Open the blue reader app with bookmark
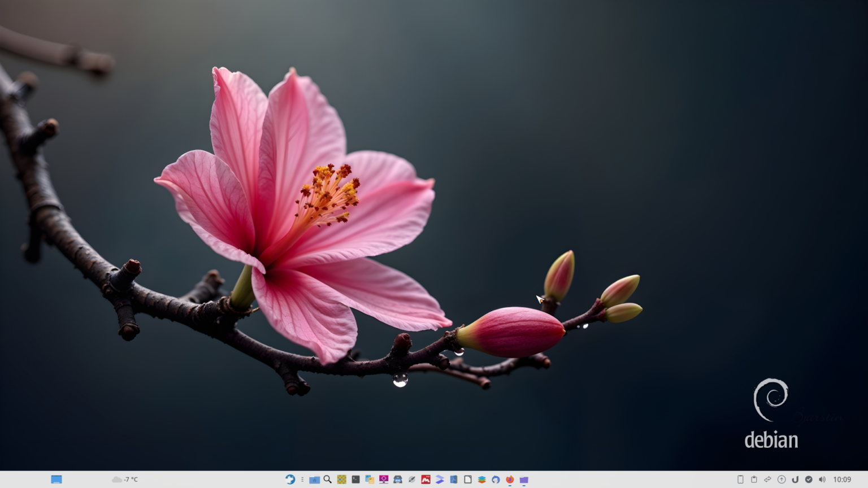 pos(454,480)
